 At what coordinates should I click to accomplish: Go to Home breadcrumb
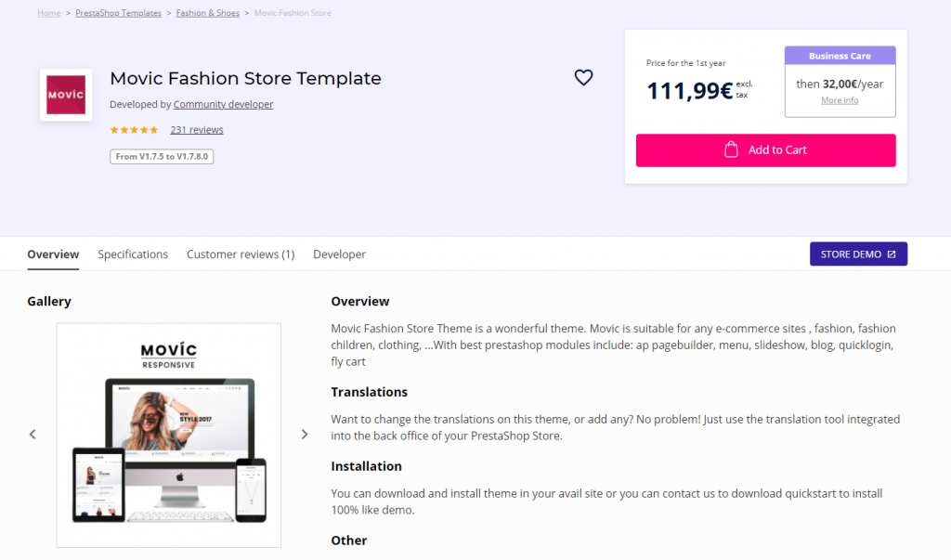pos(49,13)
